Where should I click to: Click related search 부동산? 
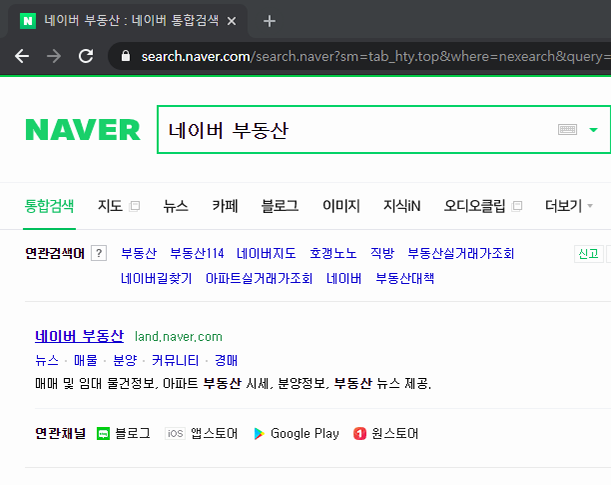(x=139, y=253)
